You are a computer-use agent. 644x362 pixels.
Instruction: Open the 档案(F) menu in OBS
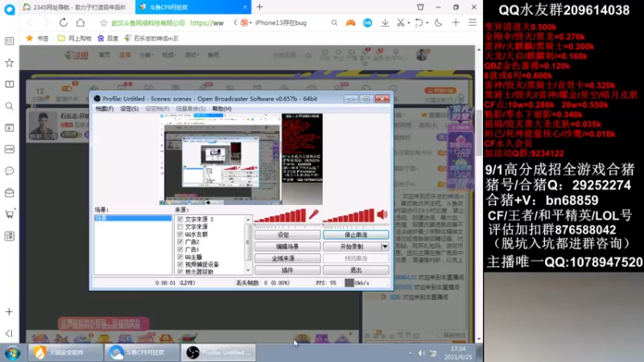pyautogui.click(x=105, y=109)
